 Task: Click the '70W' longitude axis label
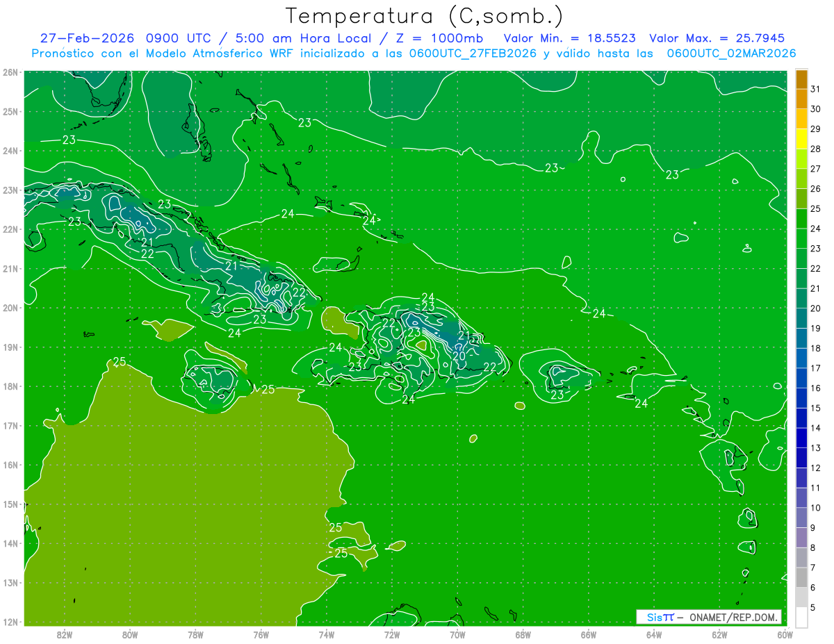click(457, 634)
